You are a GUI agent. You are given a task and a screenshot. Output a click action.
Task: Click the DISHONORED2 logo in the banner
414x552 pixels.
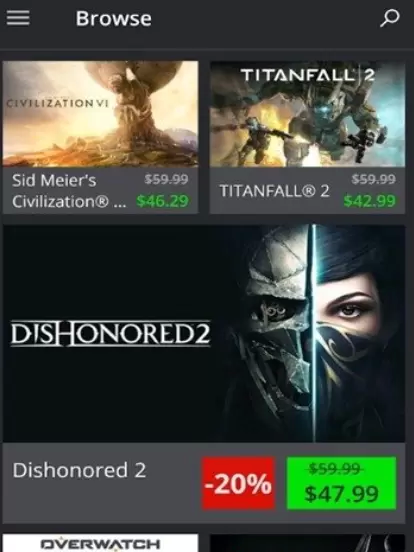111,333
